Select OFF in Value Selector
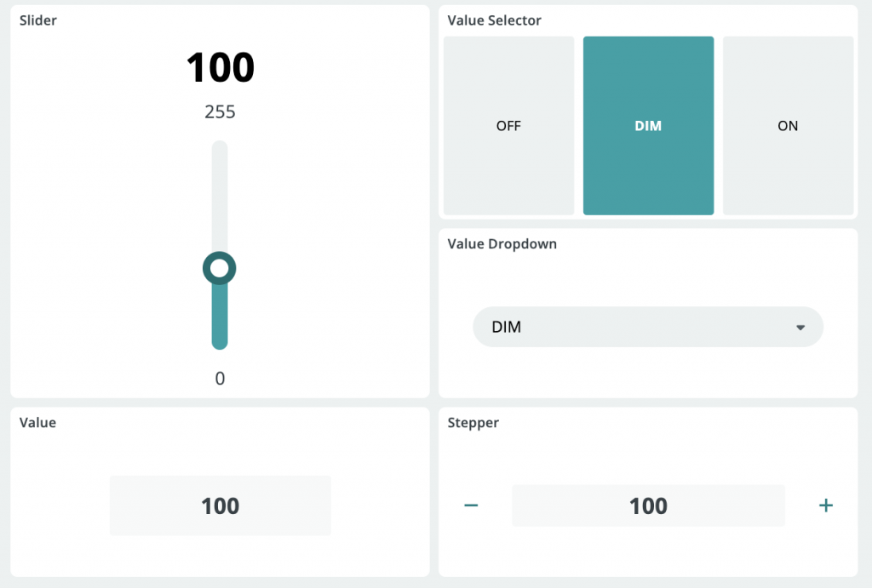Image resolution: width=872 pixels, height=588 pixels. click(x=508, y=126)
